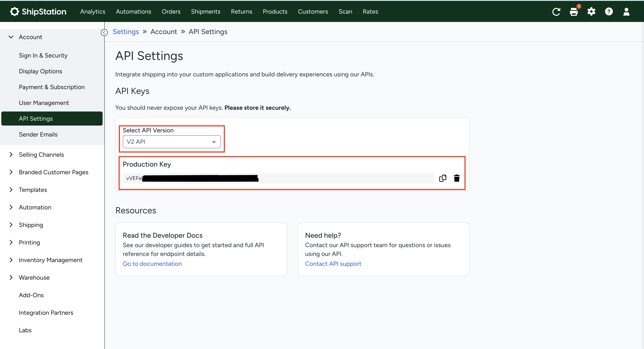644x349 pixels.
Task: Open the Rates tab
Action: pos(370,11)
